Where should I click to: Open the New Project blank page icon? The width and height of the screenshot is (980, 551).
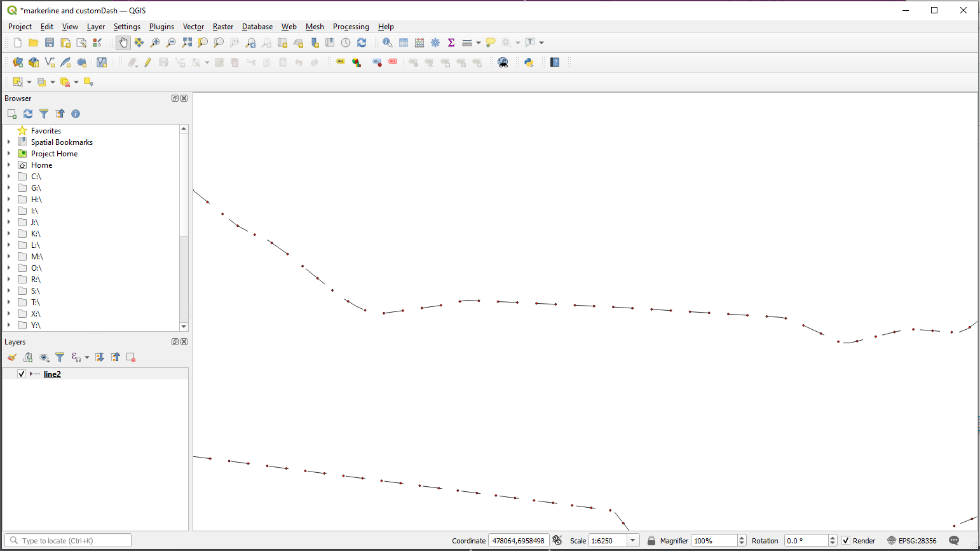pyautogui.click(x=18, y=43)
